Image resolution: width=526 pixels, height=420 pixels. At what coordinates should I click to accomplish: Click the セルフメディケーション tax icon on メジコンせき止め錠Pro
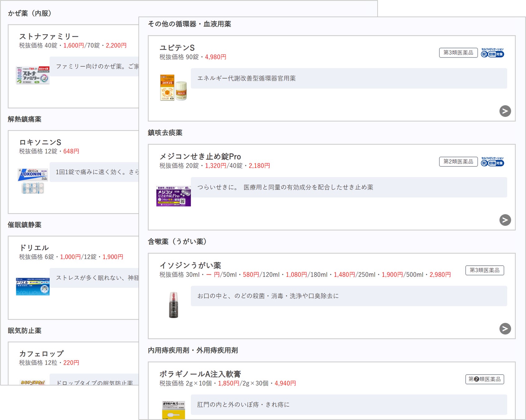(x=492, y=161)
